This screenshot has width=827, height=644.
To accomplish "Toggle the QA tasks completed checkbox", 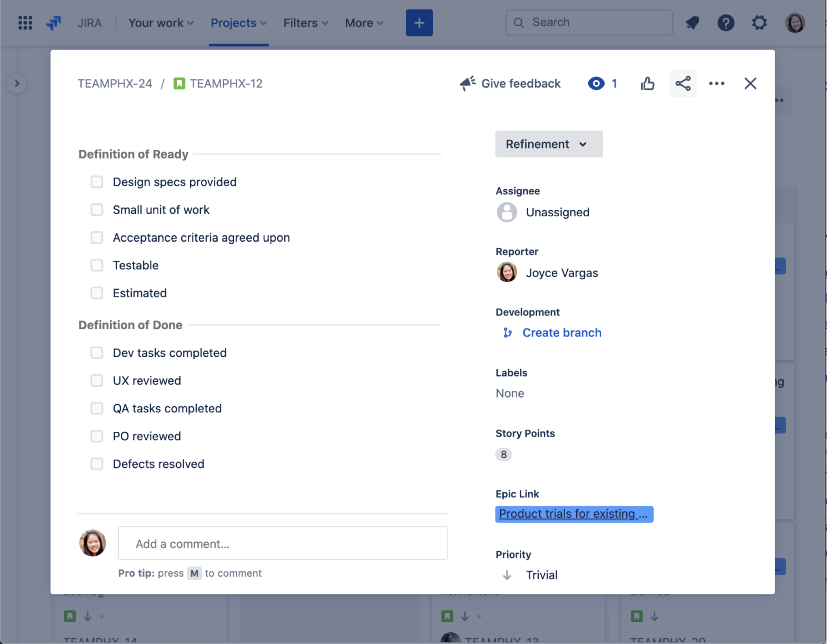I will point(96,408).
